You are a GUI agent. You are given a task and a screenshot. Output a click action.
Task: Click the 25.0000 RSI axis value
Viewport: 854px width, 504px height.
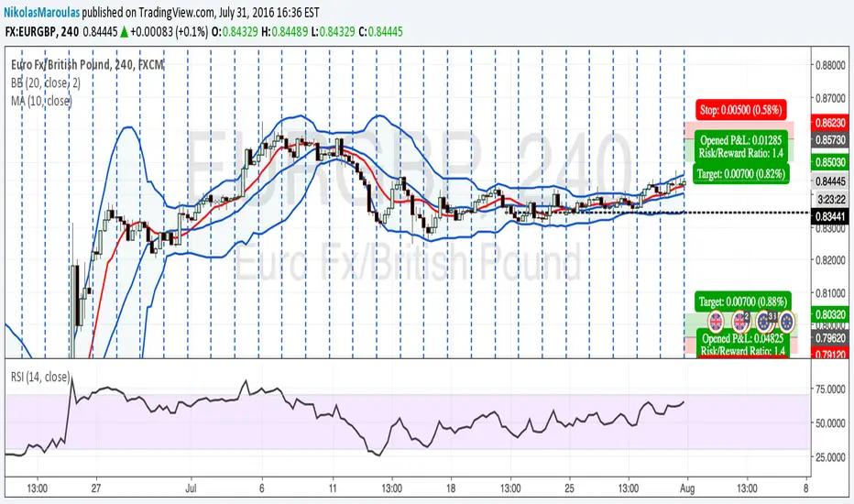tap(830, 456)
